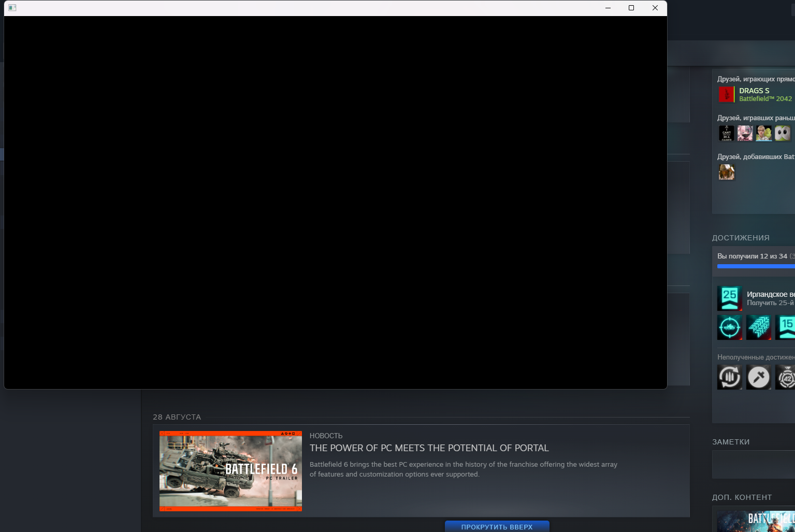Click the achievements progress bar
The image size is (795, 532).
click(756, 266)
